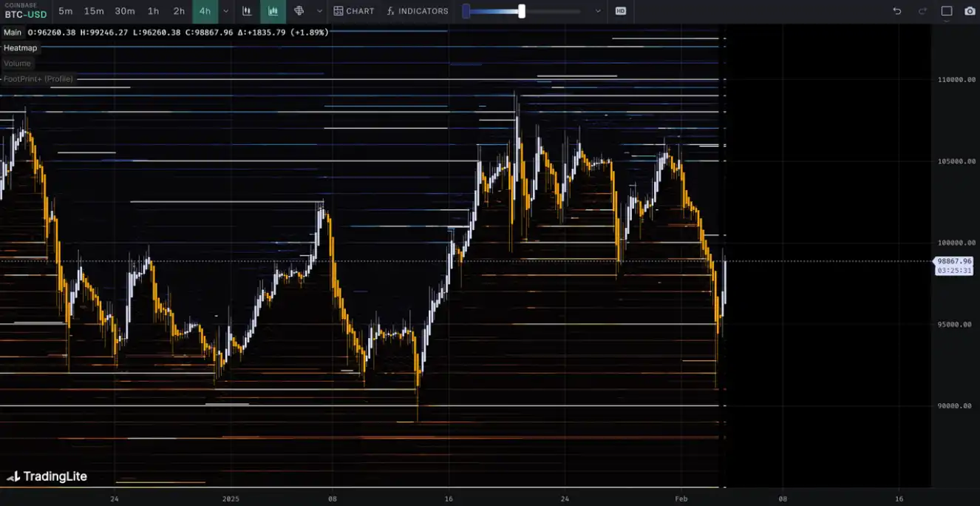Open the layout square icon
The width and height of the screenshot is (980, 506).
[x=946, y=11]
